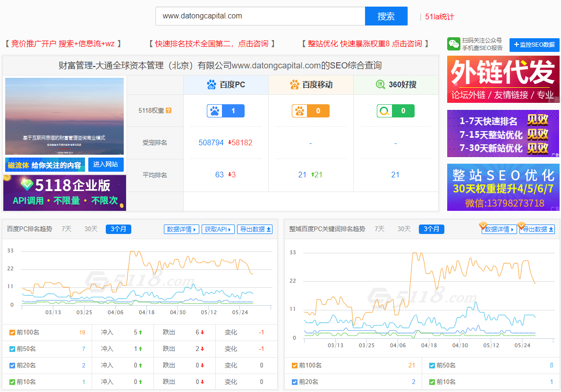Focus the domain search input field
This screenshot has width=561, height=392.
click(x=260, y=16)
